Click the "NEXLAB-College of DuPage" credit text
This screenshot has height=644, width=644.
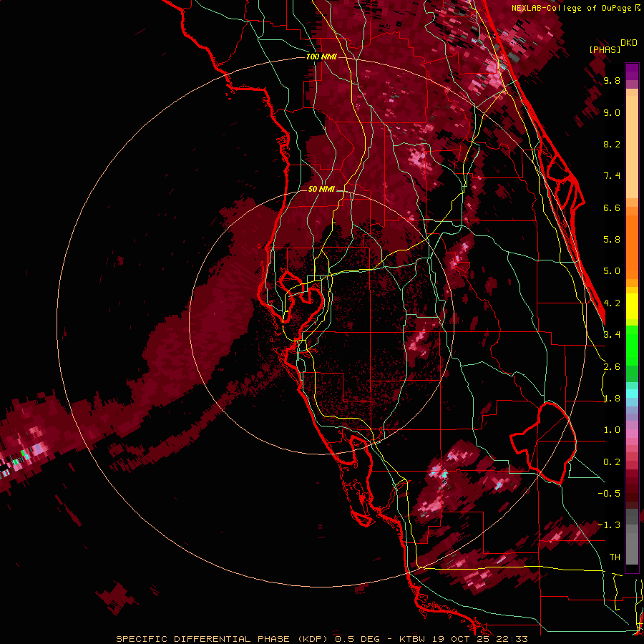point(571,8)
